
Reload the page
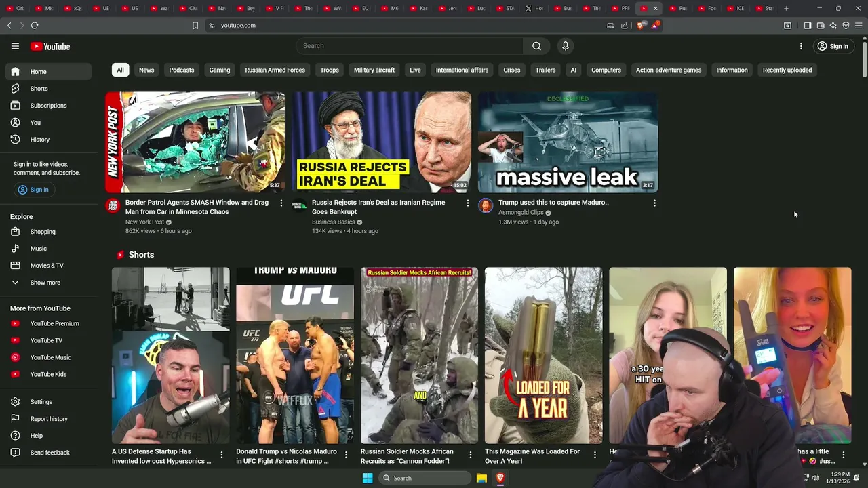(35, 25)
